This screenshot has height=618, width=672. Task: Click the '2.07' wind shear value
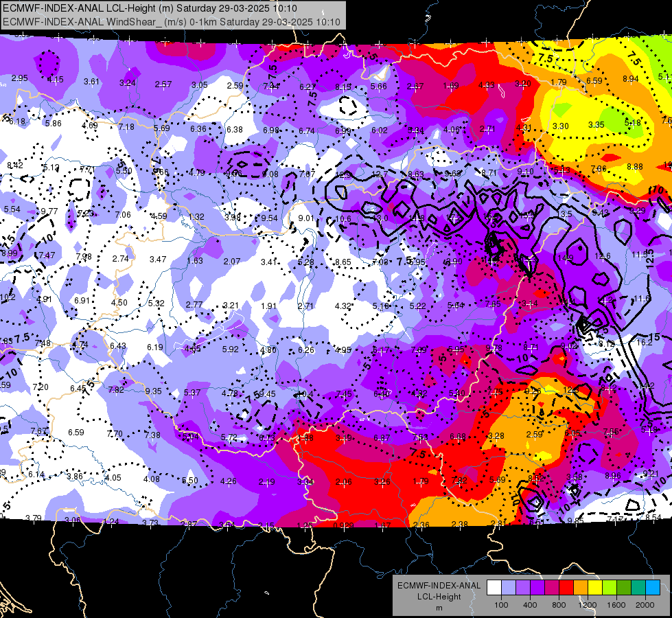(232, 261)
